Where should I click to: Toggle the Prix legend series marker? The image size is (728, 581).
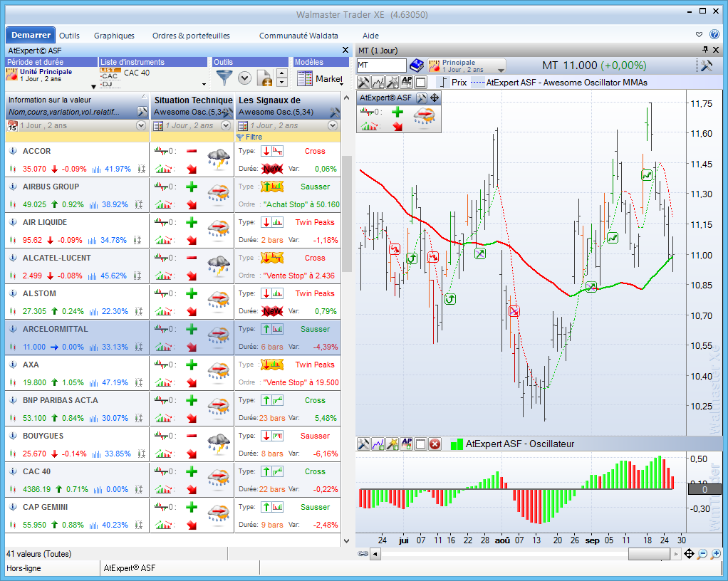click(x=444, y=82)
